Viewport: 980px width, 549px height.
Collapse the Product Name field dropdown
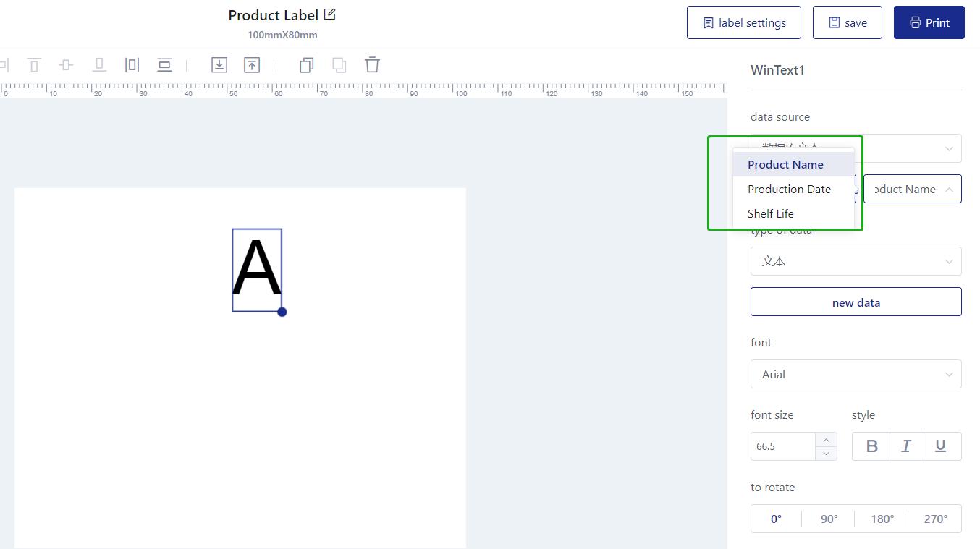[x=949, y=189]
